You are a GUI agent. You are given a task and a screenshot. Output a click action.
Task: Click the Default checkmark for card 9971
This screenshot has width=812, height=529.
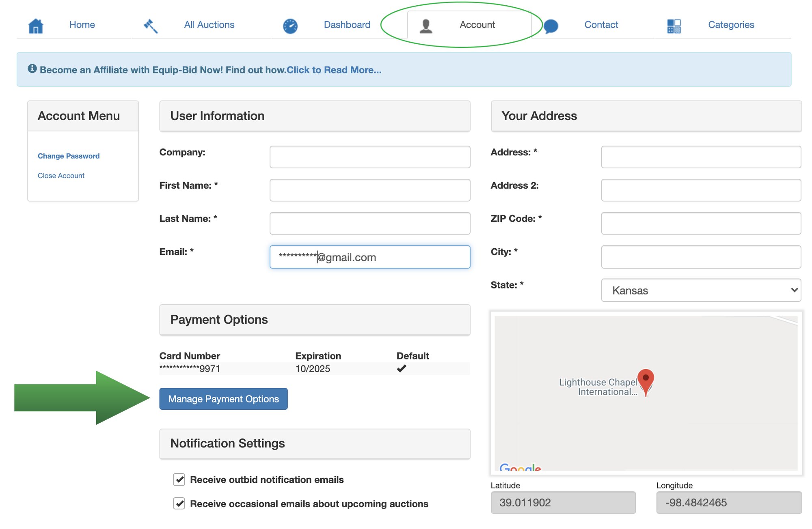click(402, 368)
